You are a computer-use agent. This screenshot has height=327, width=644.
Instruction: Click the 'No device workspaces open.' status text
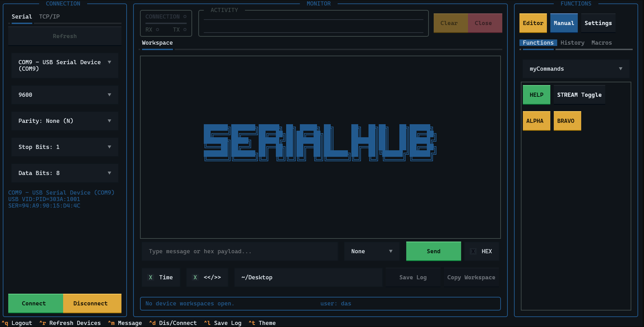pyautogui.click(x=190, y=303)
